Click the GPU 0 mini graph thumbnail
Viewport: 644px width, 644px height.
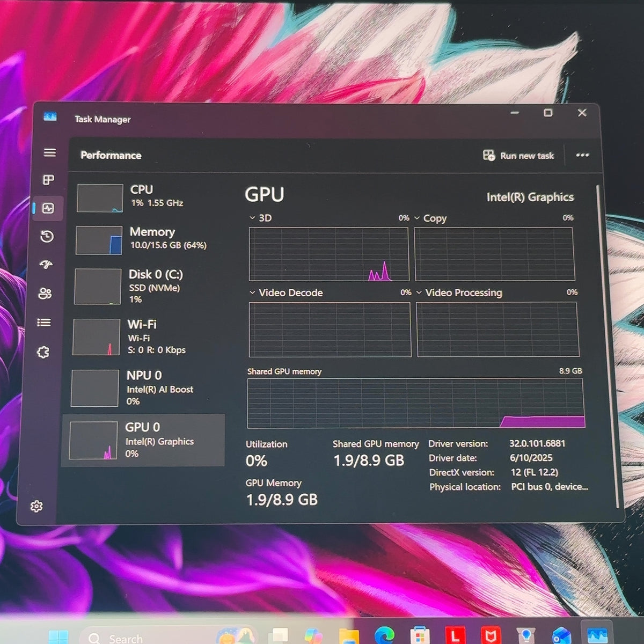point(93,440)
